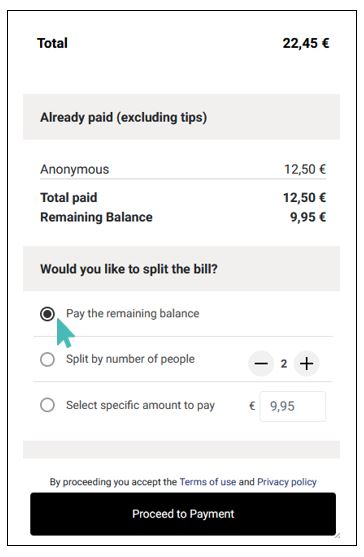
Task: Select Pay the remaining balance radio
Action: pos(47,314)
